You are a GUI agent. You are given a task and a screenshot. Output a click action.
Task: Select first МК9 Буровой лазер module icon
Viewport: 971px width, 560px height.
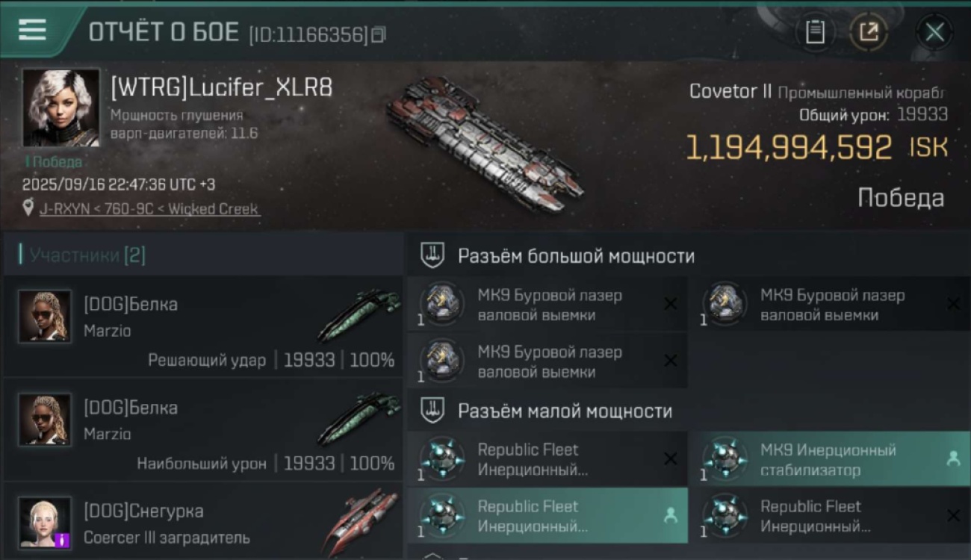tap(441, 304)
